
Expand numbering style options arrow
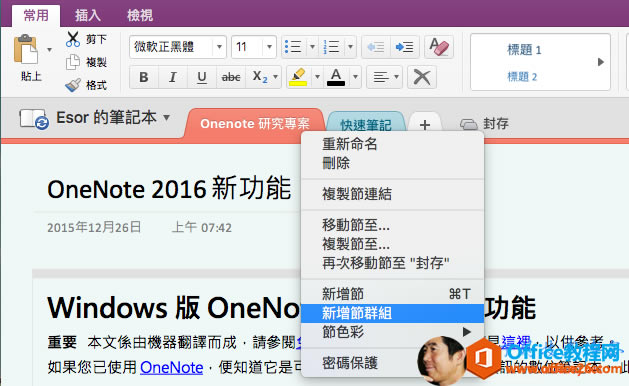350,47
